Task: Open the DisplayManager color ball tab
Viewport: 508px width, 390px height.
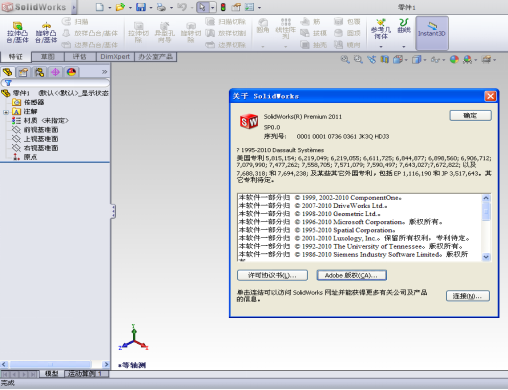Action: point(71,72)
